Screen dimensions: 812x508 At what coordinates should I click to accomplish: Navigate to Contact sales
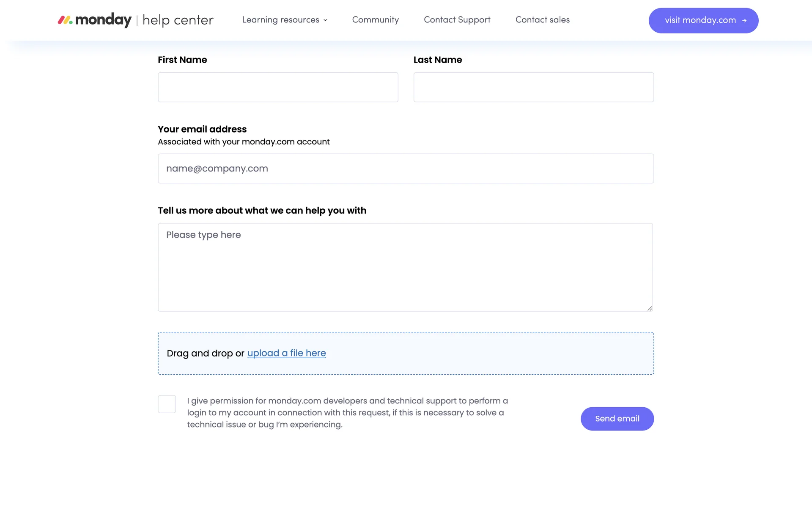click(x=542, y=20)
